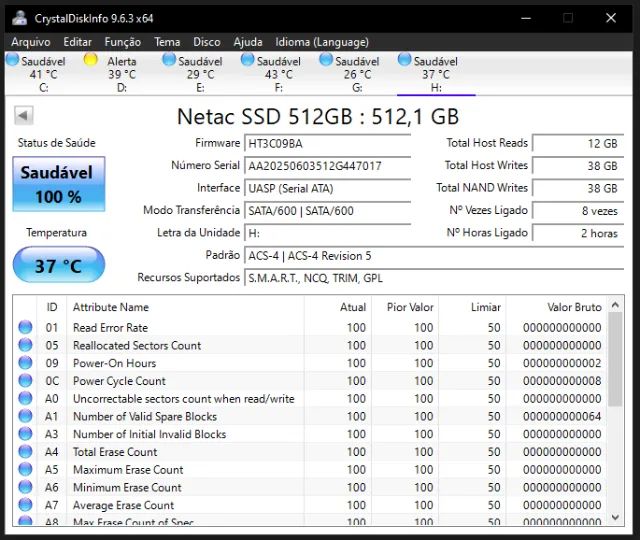The image size is (640, 540).
Task: Select disk F: health status orb
Action: tap(247, 60)
